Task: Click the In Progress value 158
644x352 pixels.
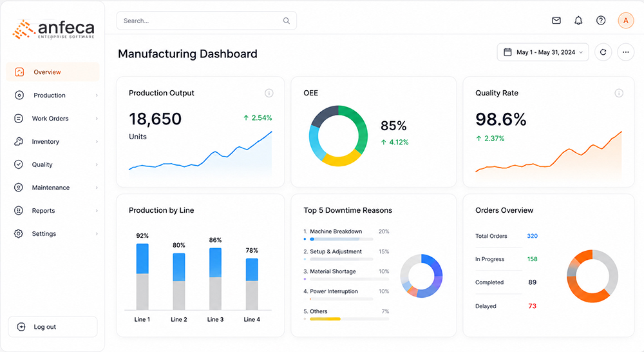Action: pyautogui.click(x=533, y=259)
